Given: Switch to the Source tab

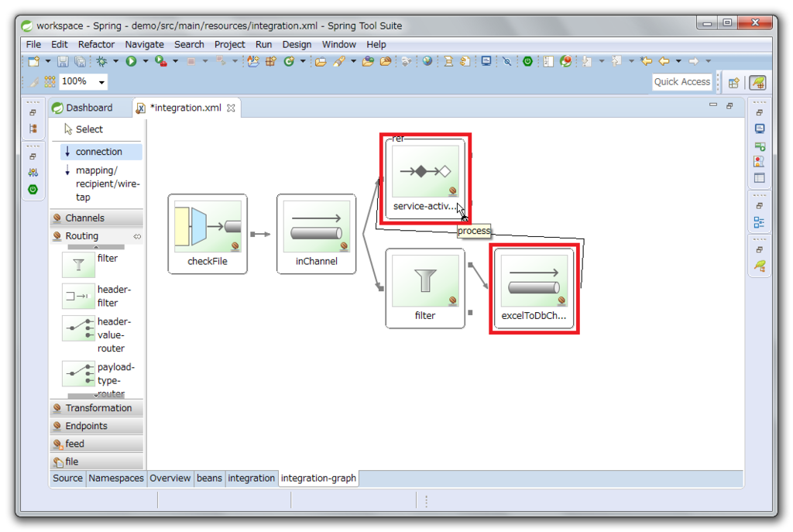Looking at the screenshot, I should pyautogui.click(x=67, y=479).
